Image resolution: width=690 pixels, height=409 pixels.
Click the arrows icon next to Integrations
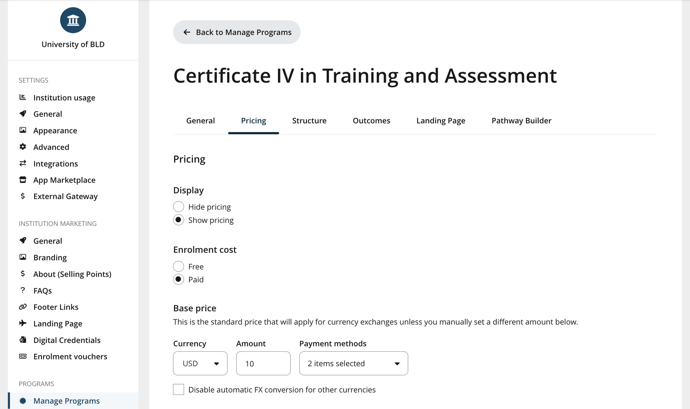[23, 163]
